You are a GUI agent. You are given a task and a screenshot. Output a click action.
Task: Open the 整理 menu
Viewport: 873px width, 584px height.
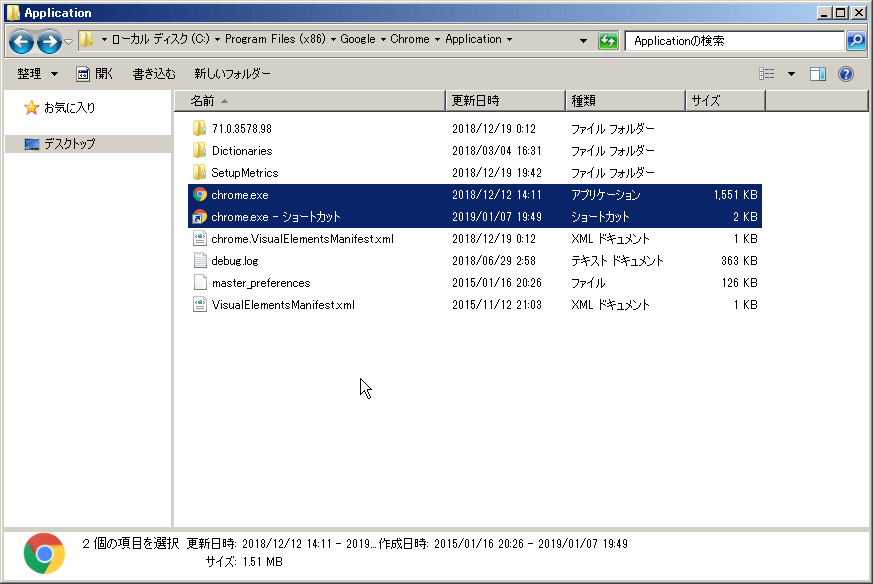[37, 73]
